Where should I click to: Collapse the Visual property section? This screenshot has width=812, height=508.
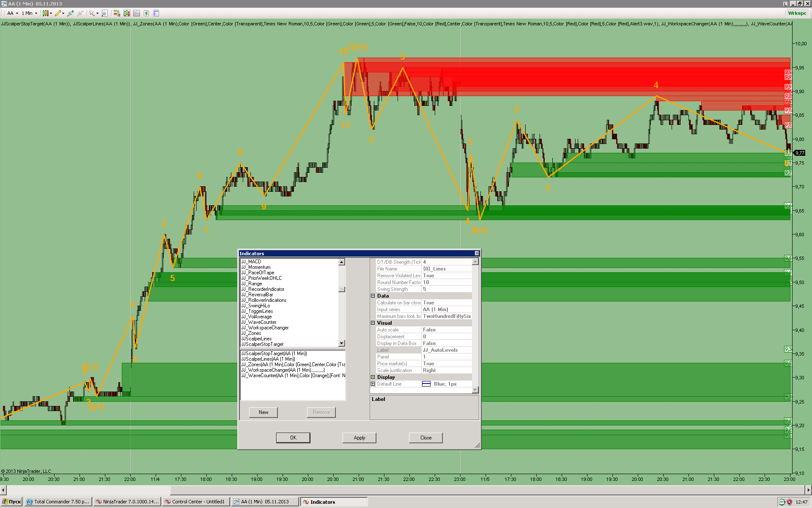coord(373,323)
